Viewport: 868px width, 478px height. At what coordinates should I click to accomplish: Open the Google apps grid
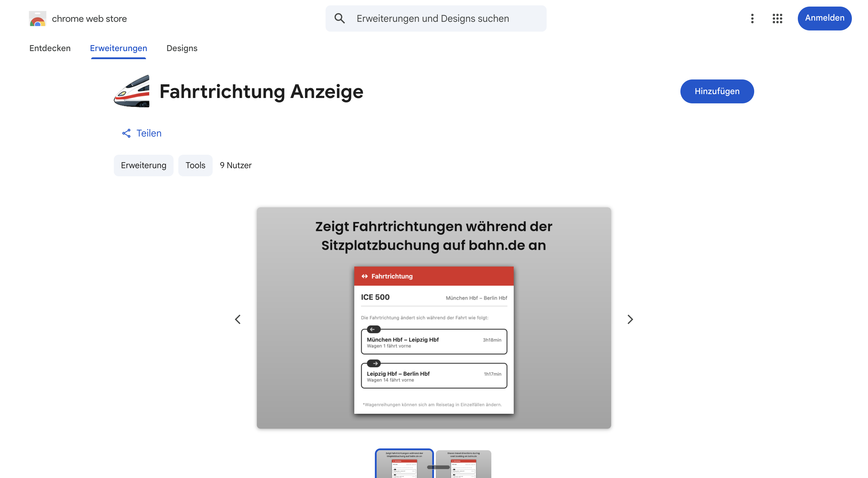777,19
